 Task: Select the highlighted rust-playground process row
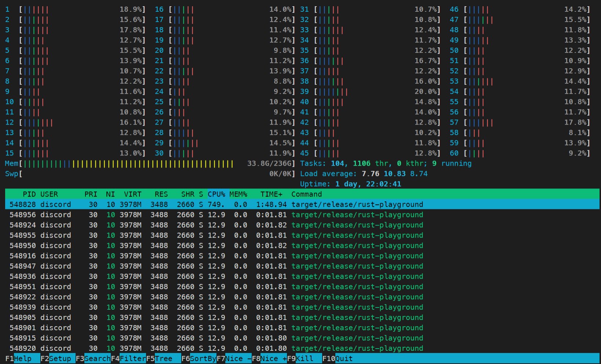click(147, 204)
